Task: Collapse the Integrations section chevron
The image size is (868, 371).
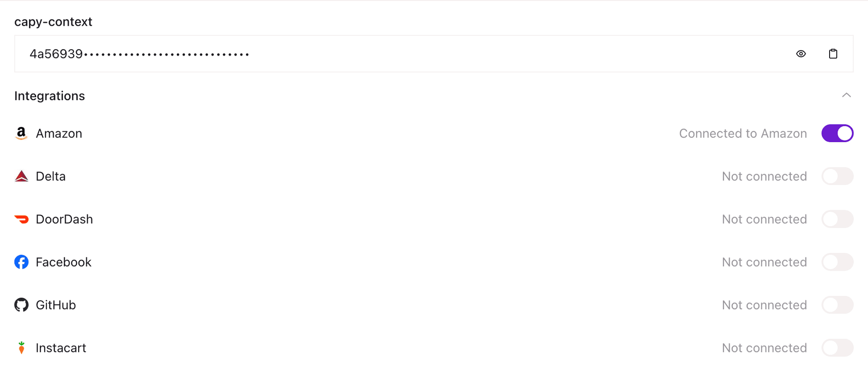Action: [x=846, y=95]
